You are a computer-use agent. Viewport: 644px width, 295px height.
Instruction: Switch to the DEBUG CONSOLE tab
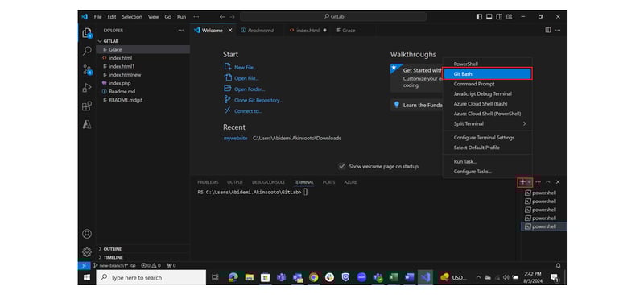[269, 182]
